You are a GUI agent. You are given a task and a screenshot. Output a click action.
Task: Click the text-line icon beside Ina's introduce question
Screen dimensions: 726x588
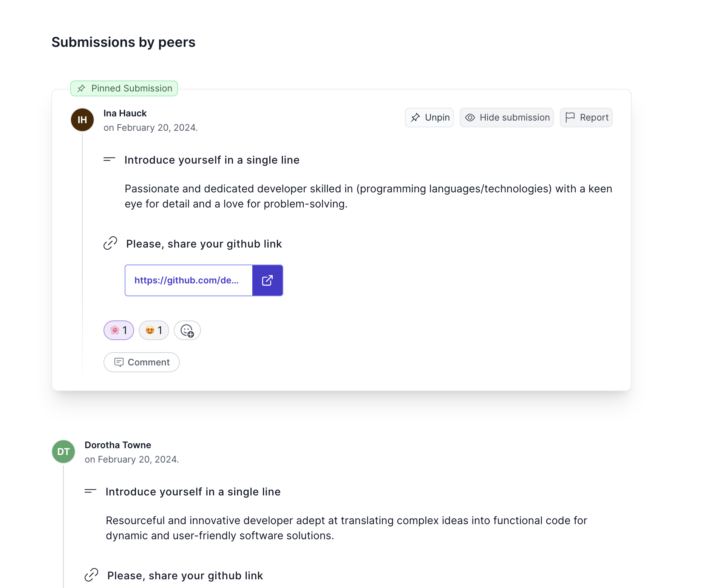109,159
